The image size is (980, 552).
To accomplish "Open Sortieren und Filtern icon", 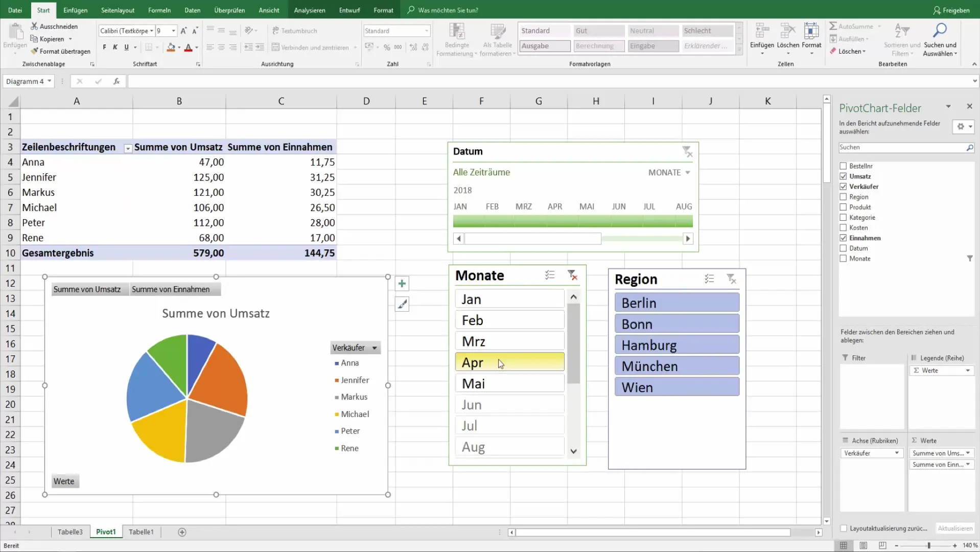I will (902, 31).
